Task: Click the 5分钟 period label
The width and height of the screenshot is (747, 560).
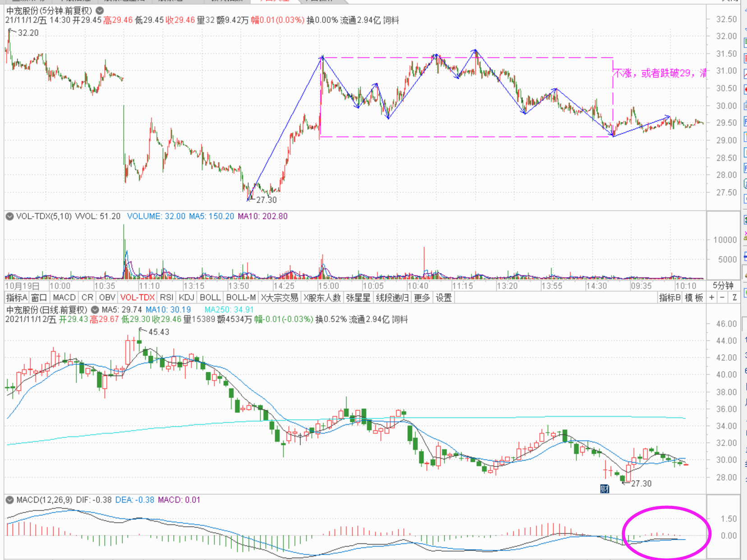Action: click(x=723, y=286)
